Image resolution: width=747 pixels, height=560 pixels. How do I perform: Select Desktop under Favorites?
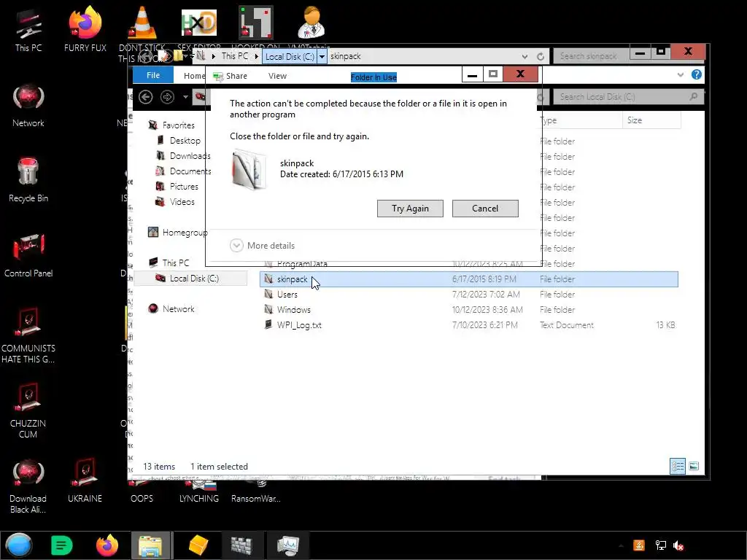click(x=185, y=141)
